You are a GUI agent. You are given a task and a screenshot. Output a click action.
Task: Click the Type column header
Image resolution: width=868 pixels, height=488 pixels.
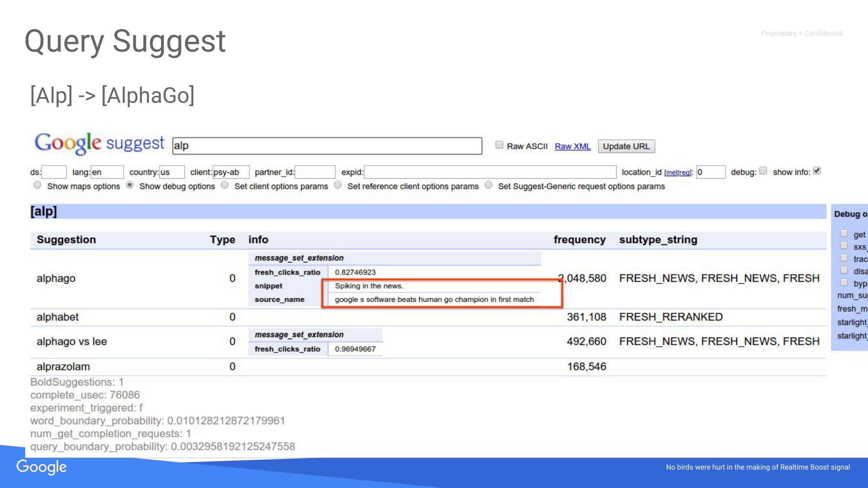[223, 239]
